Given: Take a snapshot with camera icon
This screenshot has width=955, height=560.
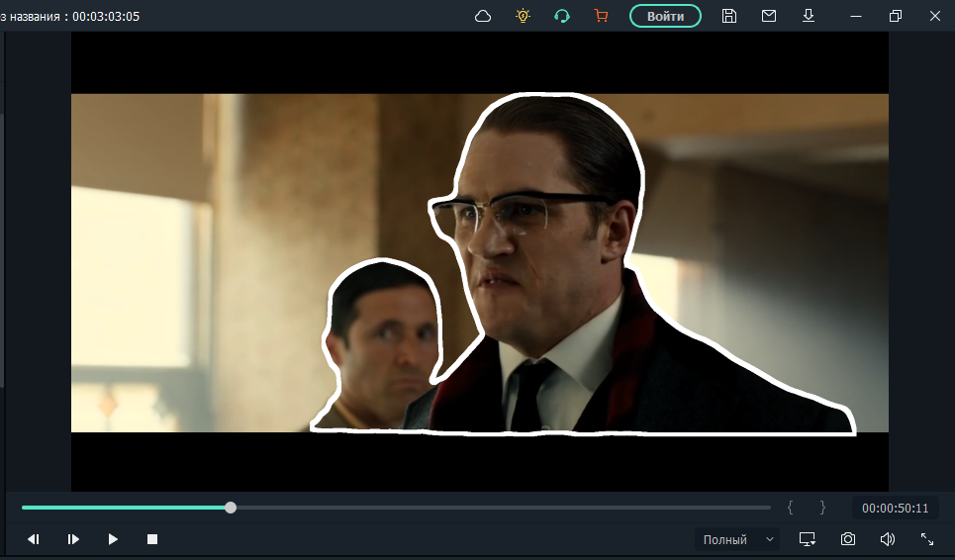Looking at the screenshot, I should [x=848, y=539].
